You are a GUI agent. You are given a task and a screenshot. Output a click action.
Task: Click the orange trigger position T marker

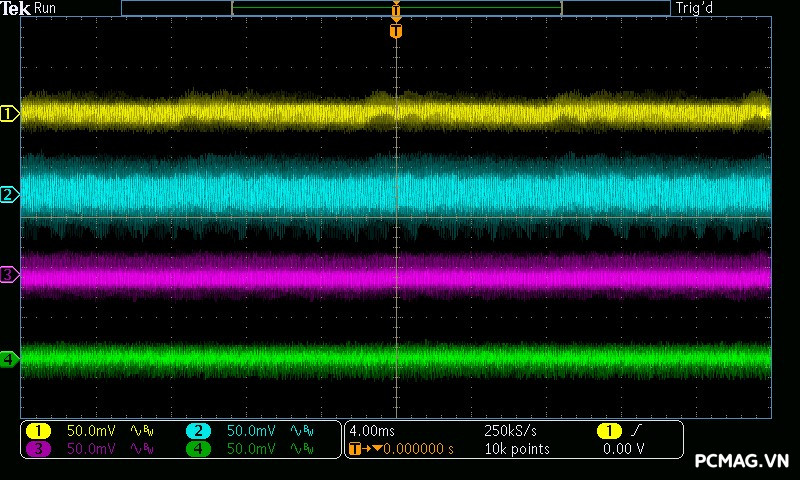(x=396, y=31)
